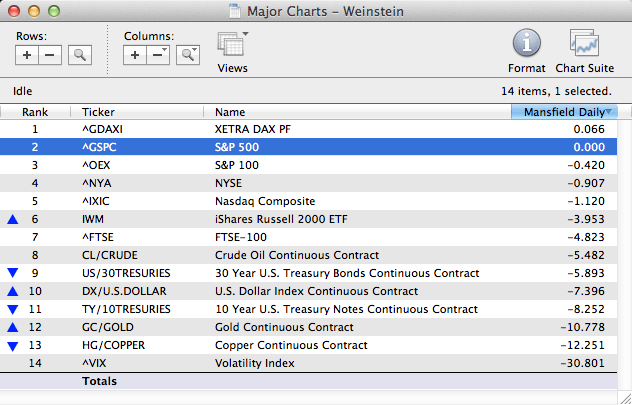Click the blue up arrow beside IWM

pos(12,219)
